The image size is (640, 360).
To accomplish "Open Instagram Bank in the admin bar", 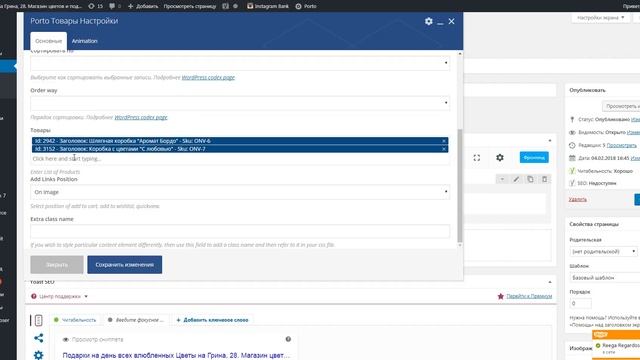I will [x=268, y=6].
